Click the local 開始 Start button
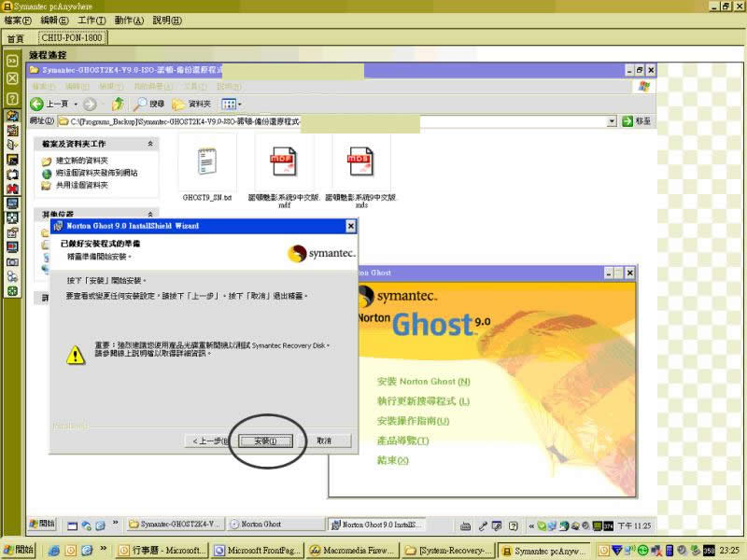The width and height of the screenshot is (747, 560). (18, 550)
